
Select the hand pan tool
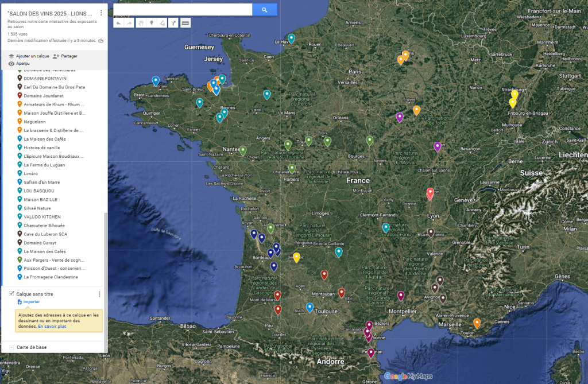click(141, 23)
